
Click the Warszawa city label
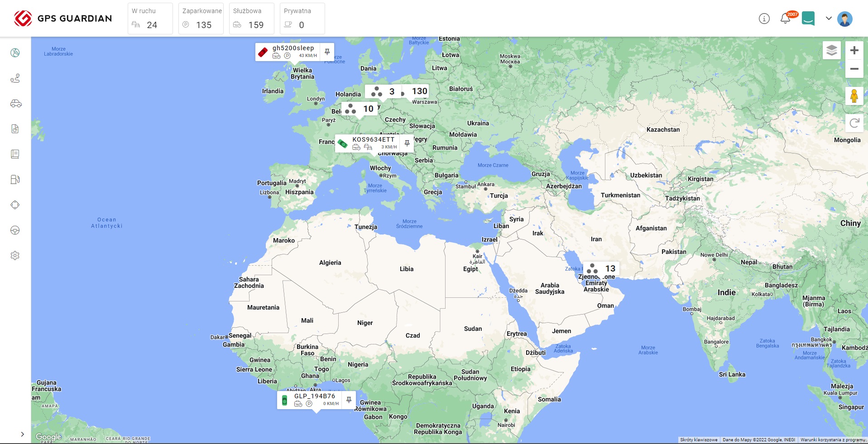425,102
